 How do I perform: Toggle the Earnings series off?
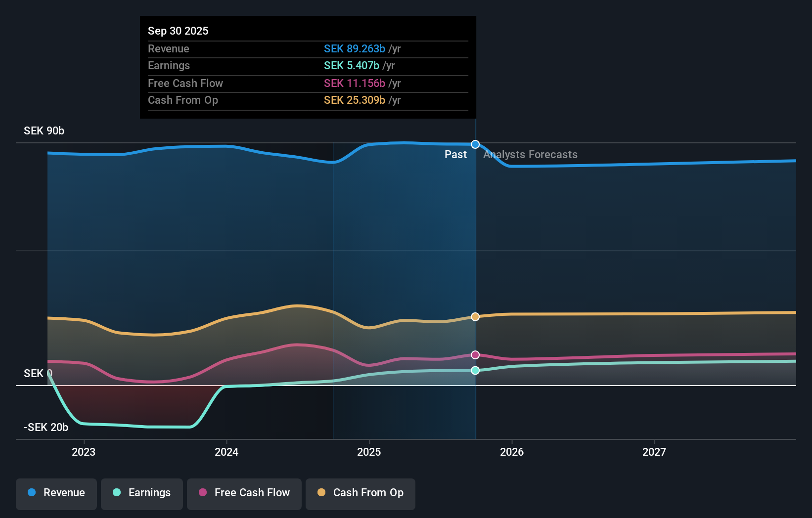tap(142, 493)
